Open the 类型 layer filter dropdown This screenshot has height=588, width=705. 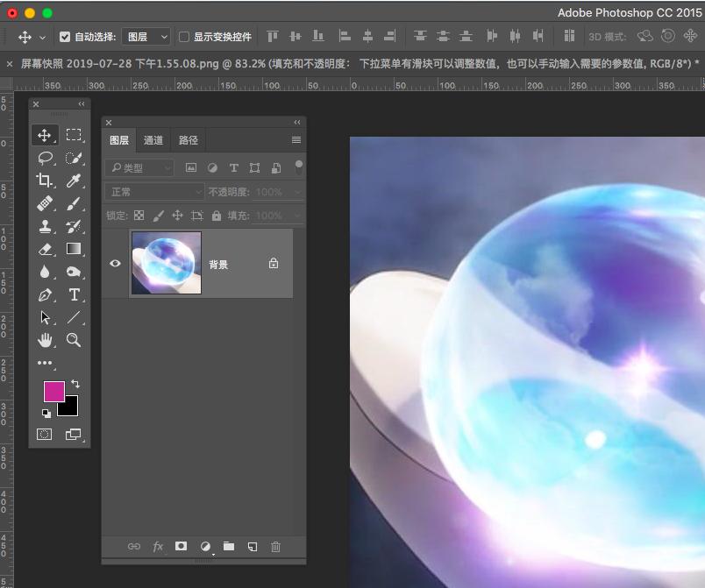point(139,167)
